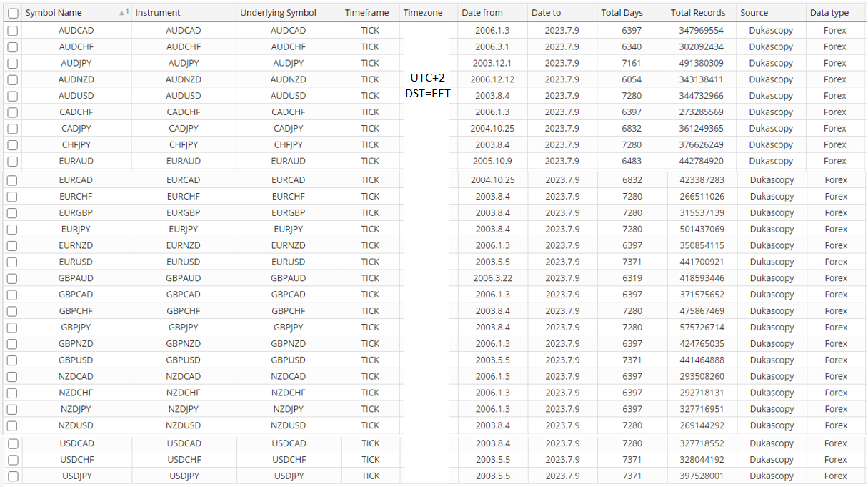The image size is (868, 487).
Task: Sort by the Symbol Name column header
Action: [x=54, y=13]
